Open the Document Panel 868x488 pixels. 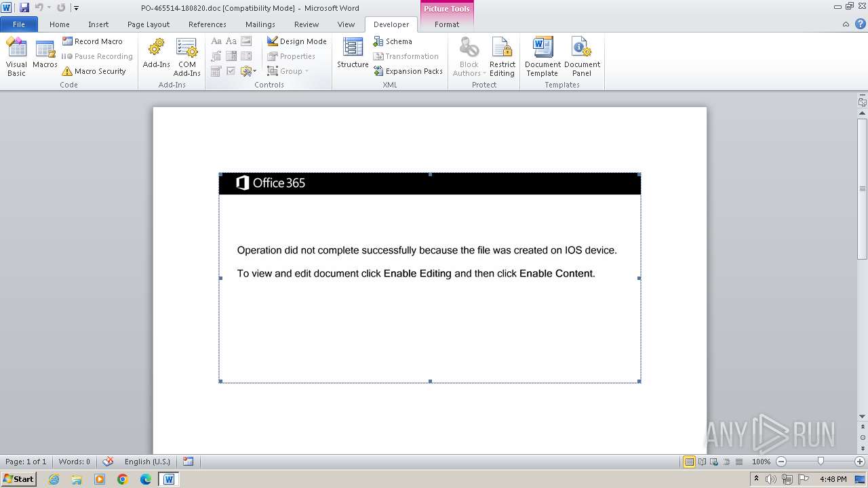[x=582, y=57]
